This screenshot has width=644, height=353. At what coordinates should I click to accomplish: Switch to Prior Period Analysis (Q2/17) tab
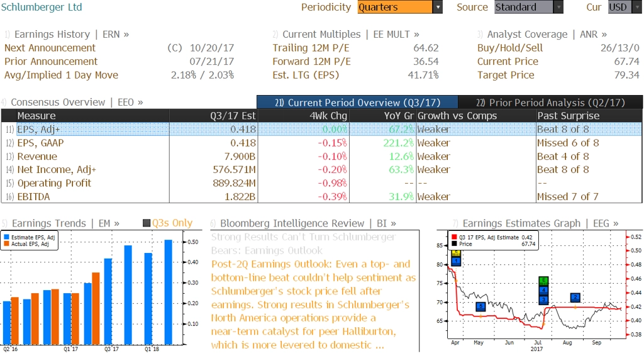click(x=550, y=103)
